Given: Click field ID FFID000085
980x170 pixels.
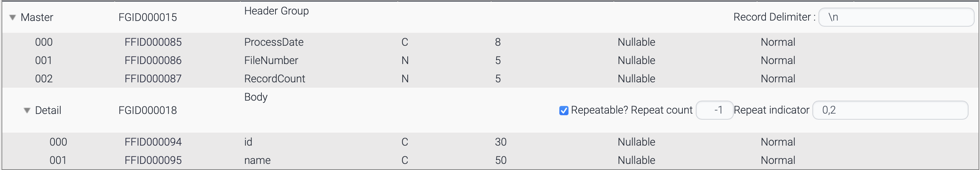Looking at the screenshot, I should click(x=153, y=42).
